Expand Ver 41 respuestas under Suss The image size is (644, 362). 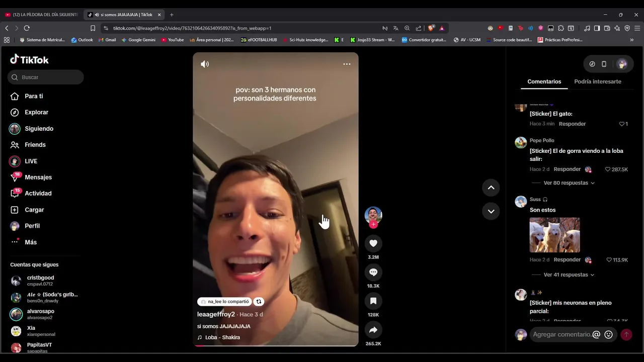pos(569,275)
